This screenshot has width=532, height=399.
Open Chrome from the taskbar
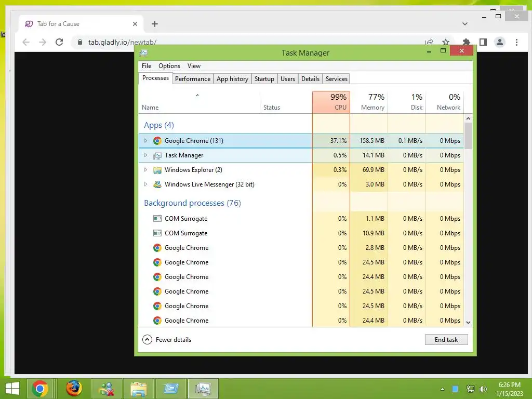tap(39, 389)
